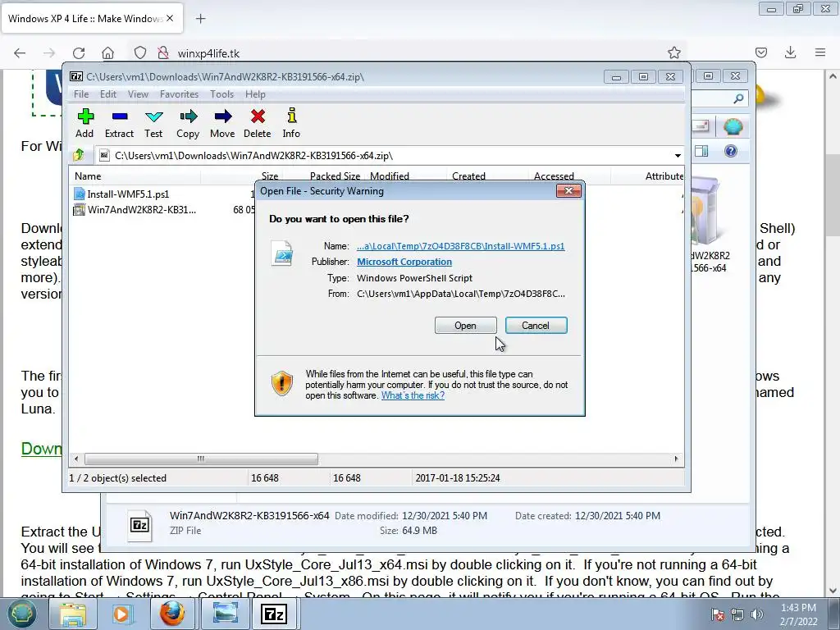Open the View menu in 7-Zip
840x630 pixels.
pyautogui.click(x=138, y=94)
